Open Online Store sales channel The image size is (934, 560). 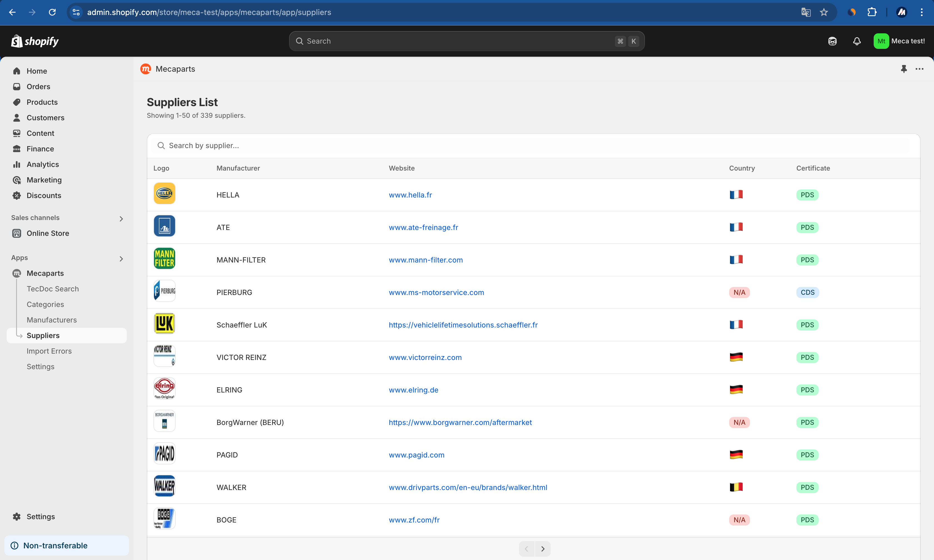[67, 233]
